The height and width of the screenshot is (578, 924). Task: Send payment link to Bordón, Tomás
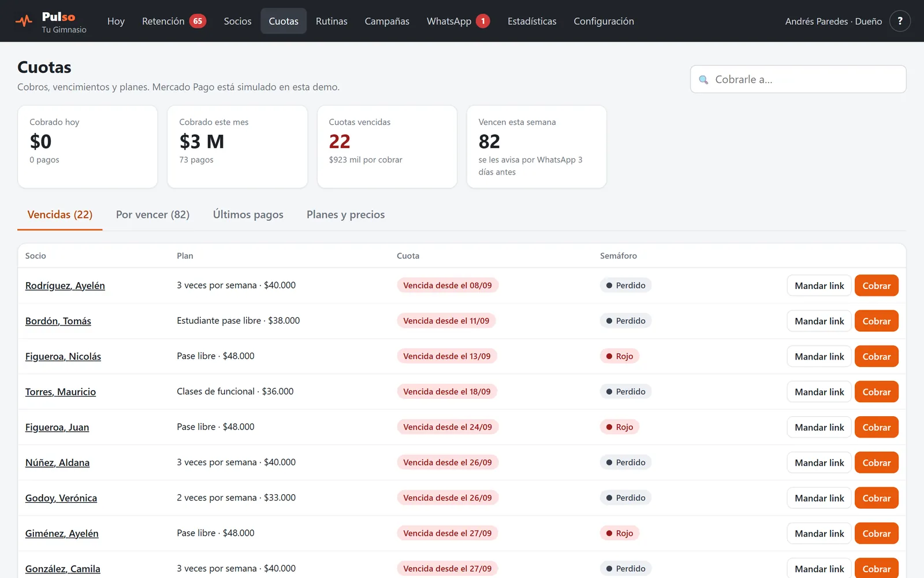819,321
